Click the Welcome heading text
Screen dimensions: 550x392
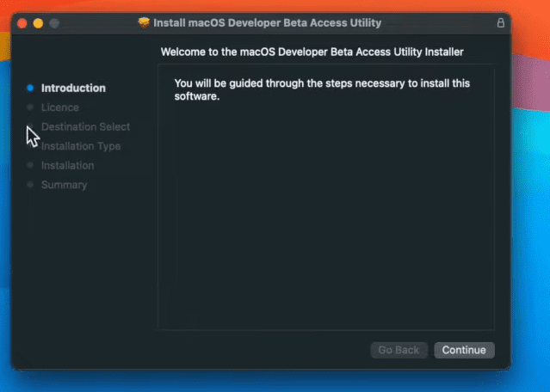tap(312, 52)
